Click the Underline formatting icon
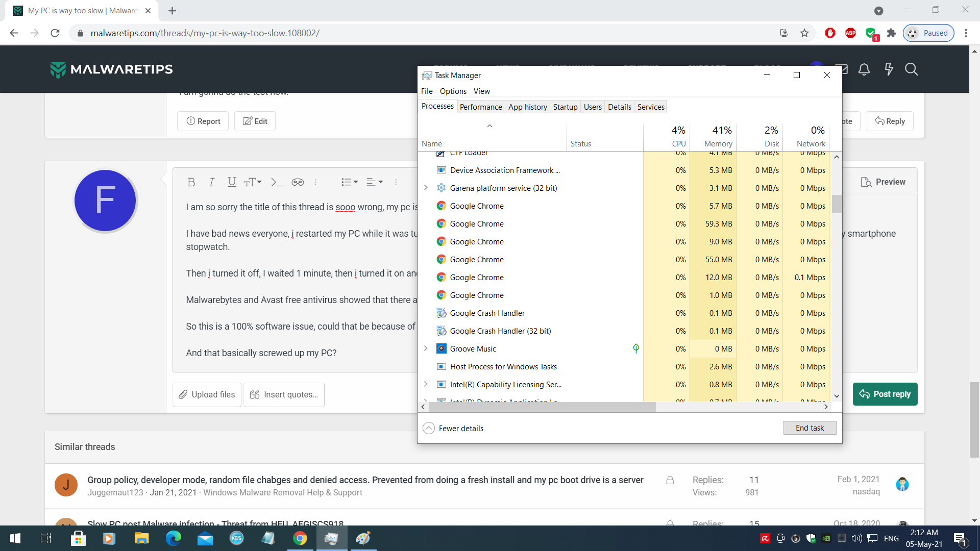The width and height of the screenshot is (980, 551). 232,182
